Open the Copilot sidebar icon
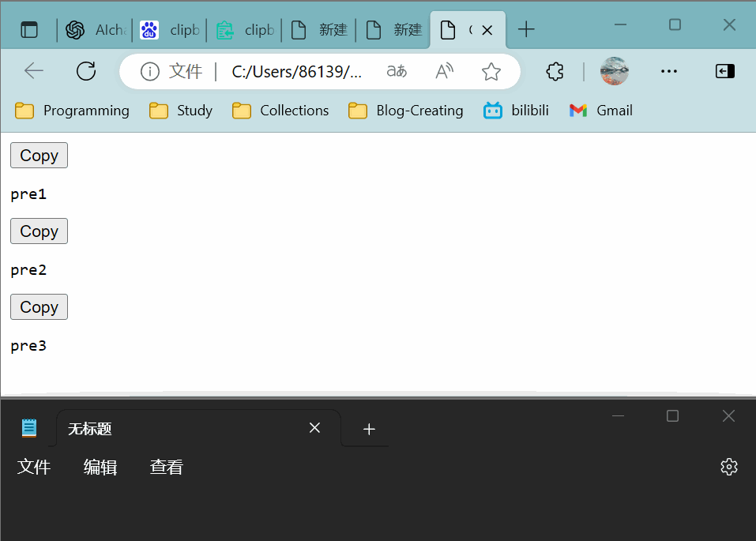The width and height of the screenshot is (756, 541). click(724, 71)
